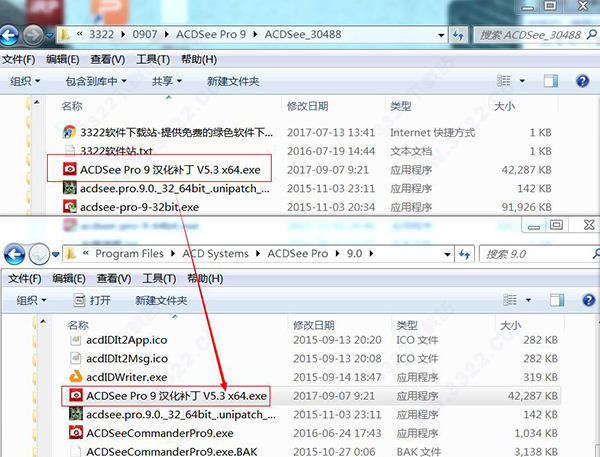Click 新建文件夹 in 9.0 window

161,300
